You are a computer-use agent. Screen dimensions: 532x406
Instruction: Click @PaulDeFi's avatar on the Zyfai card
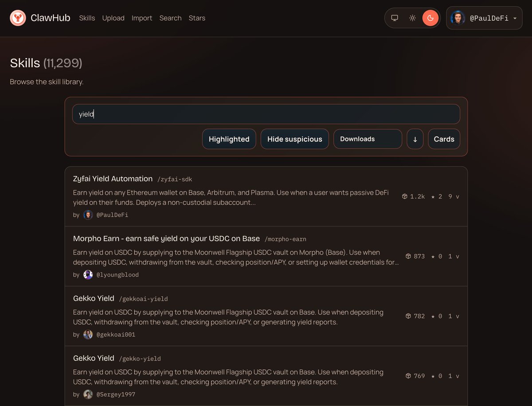(88, 215)
